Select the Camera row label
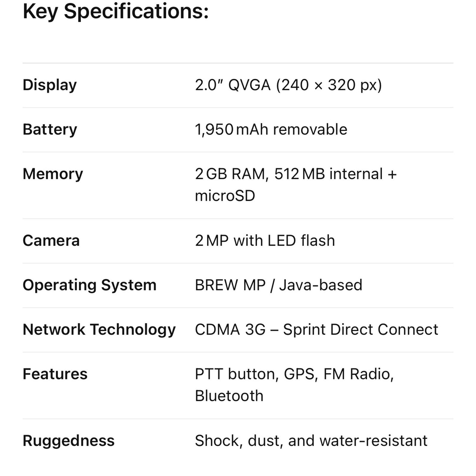 coord(51,241)
